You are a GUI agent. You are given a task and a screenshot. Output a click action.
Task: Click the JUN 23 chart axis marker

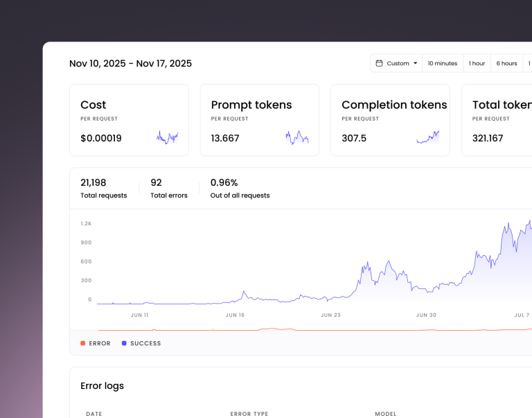click(331, 315)
